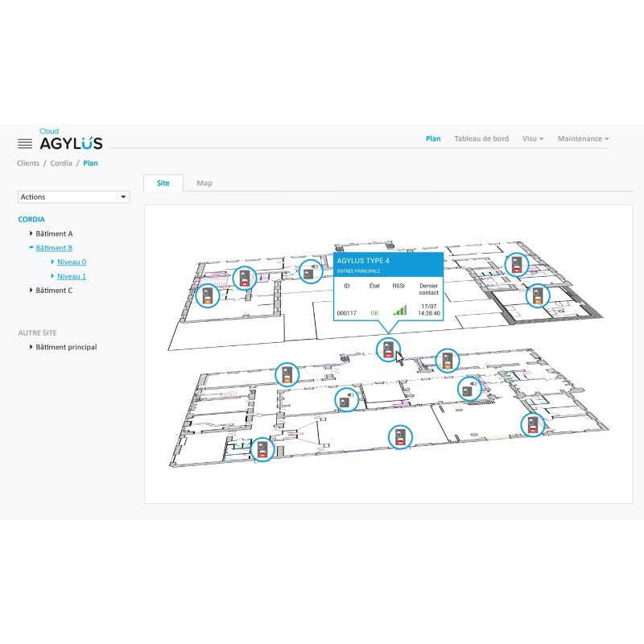This screenshot has width=644, height=644.
Task: Click the green RSSI signal bars in popup
Action: pos(400,310)
